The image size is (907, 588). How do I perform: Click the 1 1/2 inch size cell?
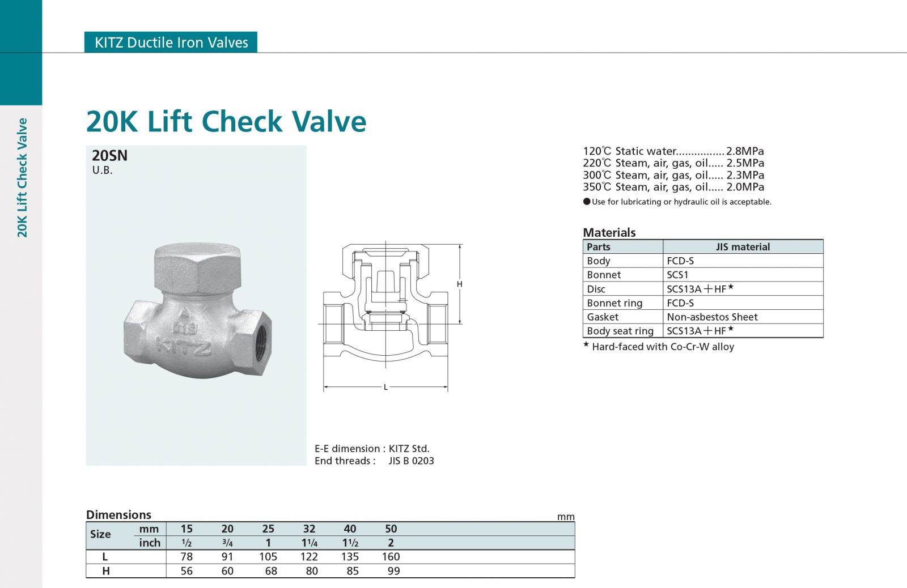(x=350, y=543)
